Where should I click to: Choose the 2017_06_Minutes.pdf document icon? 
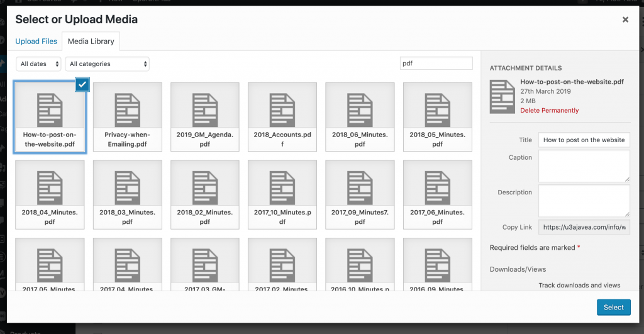click(x=438, y=187)
